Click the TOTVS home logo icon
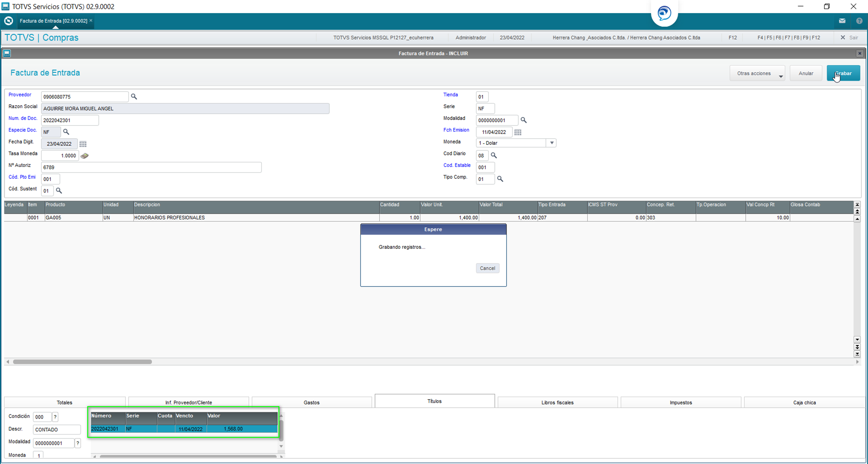The width and height of the screenshot is (868, 464). point(9,21)
